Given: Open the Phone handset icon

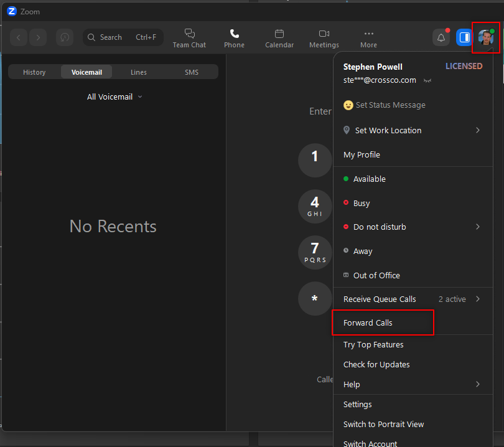Looking at the screenshot, I should click(x=235, y=34).
